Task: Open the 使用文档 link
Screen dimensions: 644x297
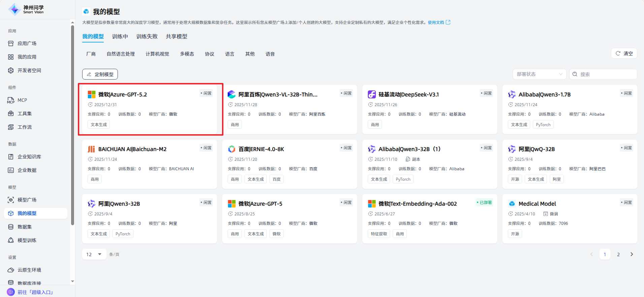Action: (436, 23)
